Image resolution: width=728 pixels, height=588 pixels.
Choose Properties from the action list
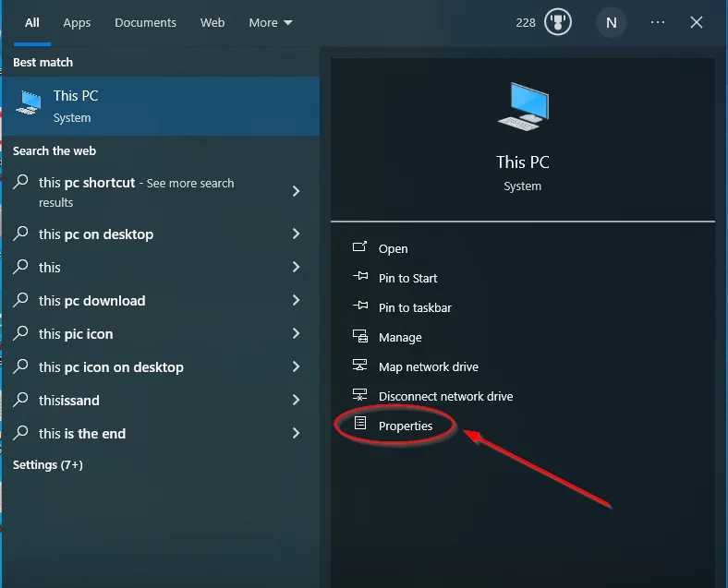pyautogui.click(x=405, y=426)
